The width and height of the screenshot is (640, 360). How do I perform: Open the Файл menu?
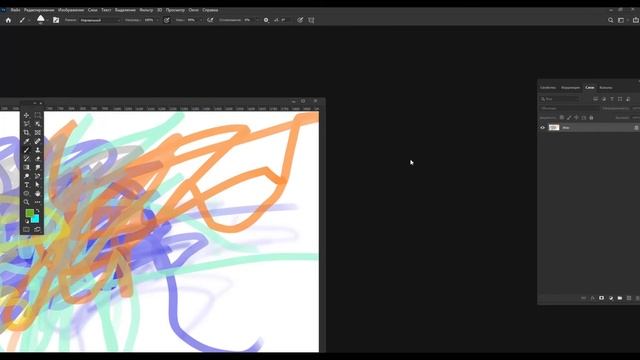(x=16, y=10)
